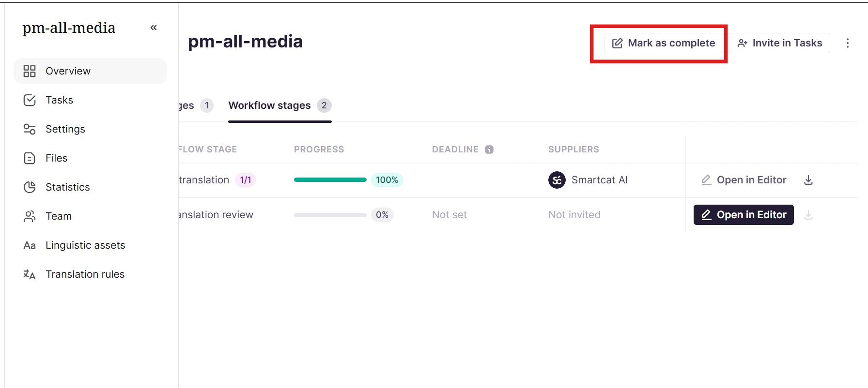The image size is (868, 388).
Task: Click the Smartcat AI supplier name
Action: [x=600, y=180]
